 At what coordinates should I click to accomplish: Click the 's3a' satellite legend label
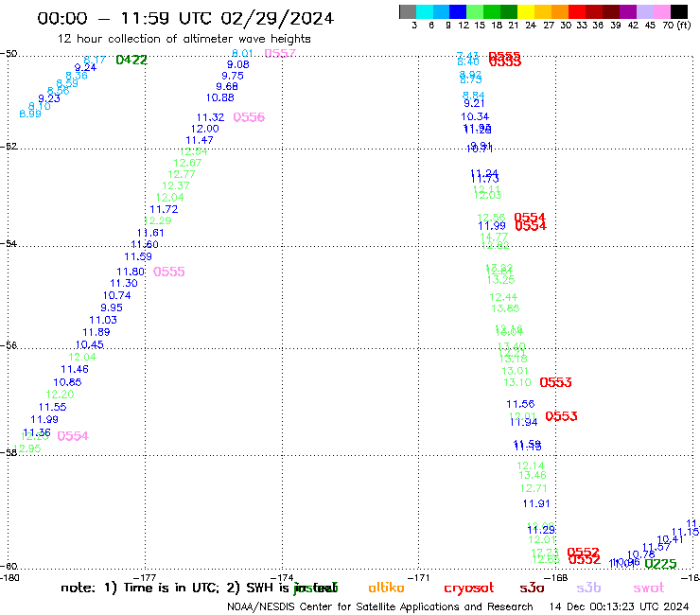coord(532,588)
